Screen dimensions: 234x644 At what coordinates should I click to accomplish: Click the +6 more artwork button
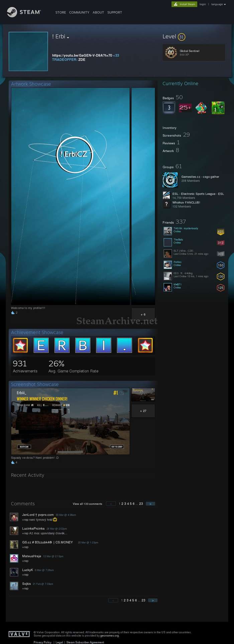[143, 314]
